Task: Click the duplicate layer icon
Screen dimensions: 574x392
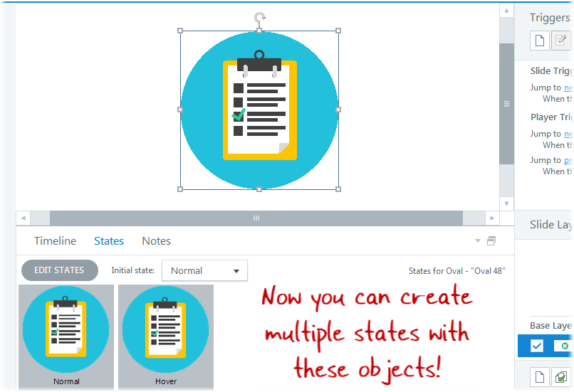Action: 561,377
